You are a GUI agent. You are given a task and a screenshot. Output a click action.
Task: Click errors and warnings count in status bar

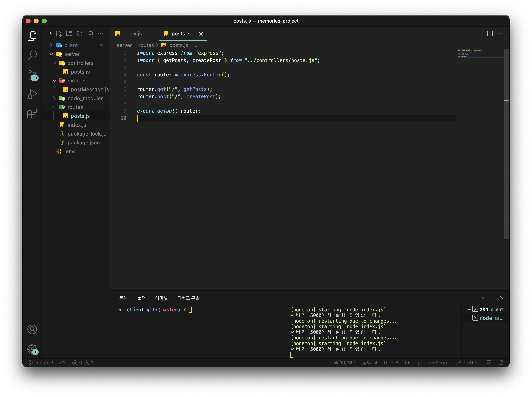(x=83, y=363)
